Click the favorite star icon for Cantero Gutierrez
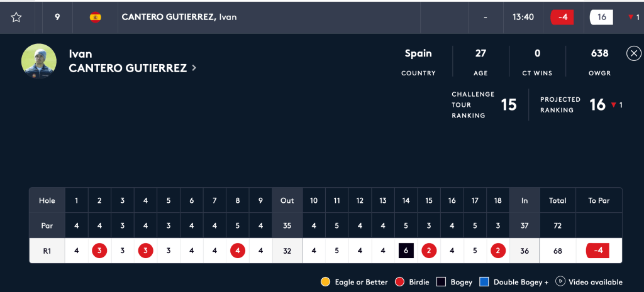This screenshot has height=292, width=644. 16,17
